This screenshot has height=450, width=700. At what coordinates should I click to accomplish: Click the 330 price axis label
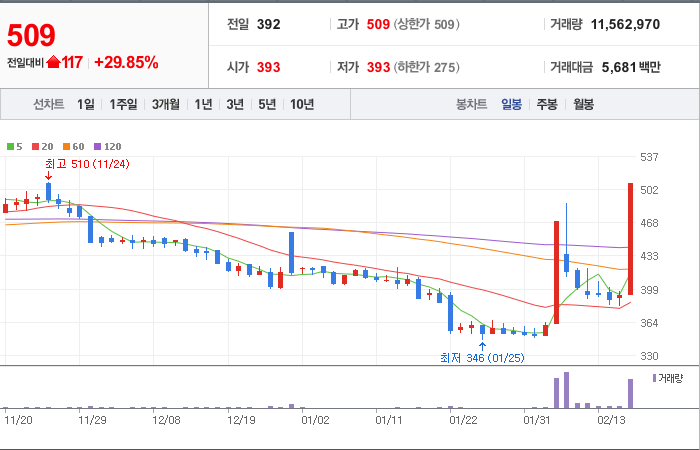coord(649,356)
